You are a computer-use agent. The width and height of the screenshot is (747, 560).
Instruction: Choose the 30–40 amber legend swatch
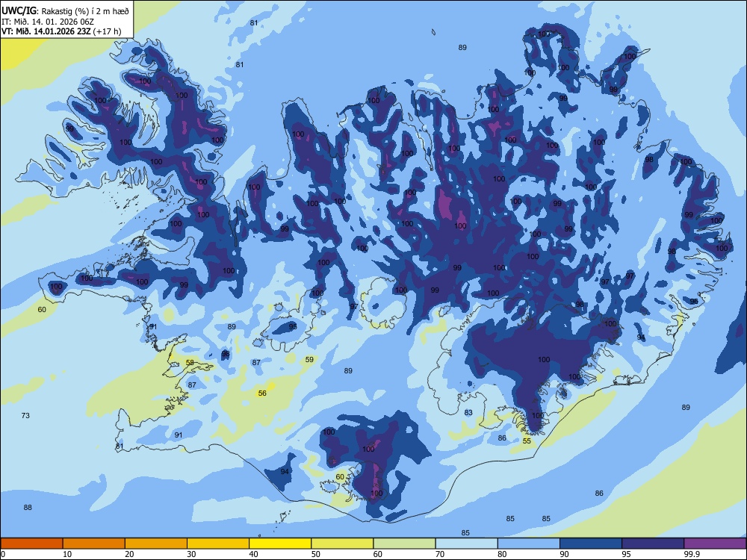(x=218, y=544)
